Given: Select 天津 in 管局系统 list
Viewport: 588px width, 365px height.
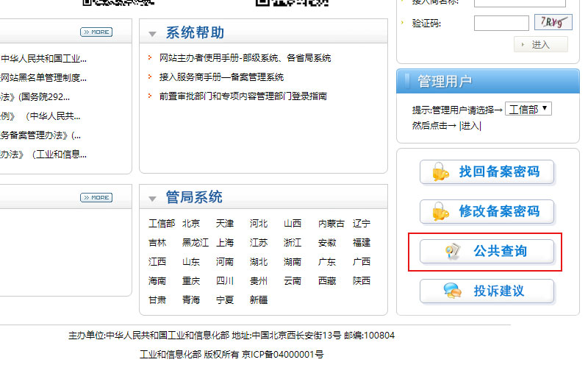Looking at the screenshot, I should (x=225, y=224).
